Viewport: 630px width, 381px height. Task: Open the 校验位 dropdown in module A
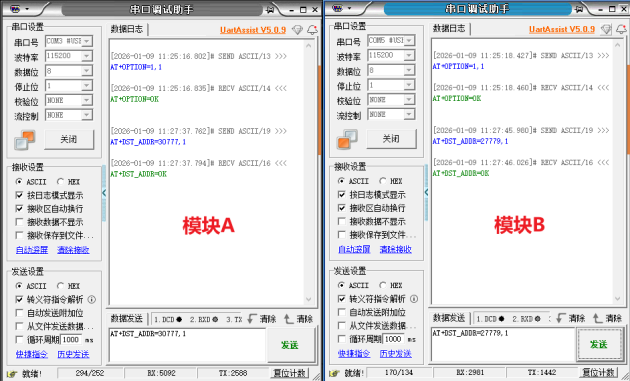pos(87,100)
